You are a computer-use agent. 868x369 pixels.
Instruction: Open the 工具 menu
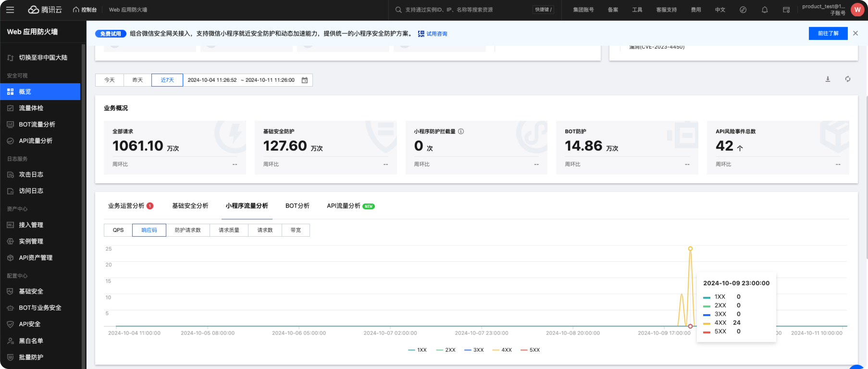point(637,10)
